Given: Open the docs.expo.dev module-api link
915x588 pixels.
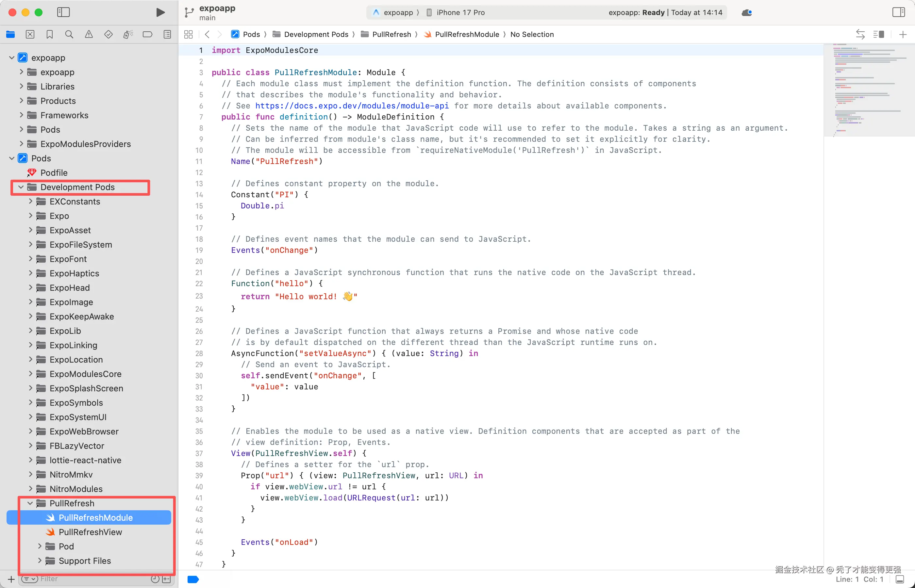Looking at the screenshot, I should [x=352, y=106].
